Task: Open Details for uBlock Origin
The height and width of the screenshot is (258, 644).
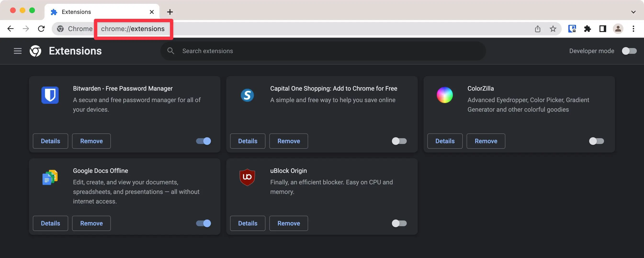Action: click(248, 223)
